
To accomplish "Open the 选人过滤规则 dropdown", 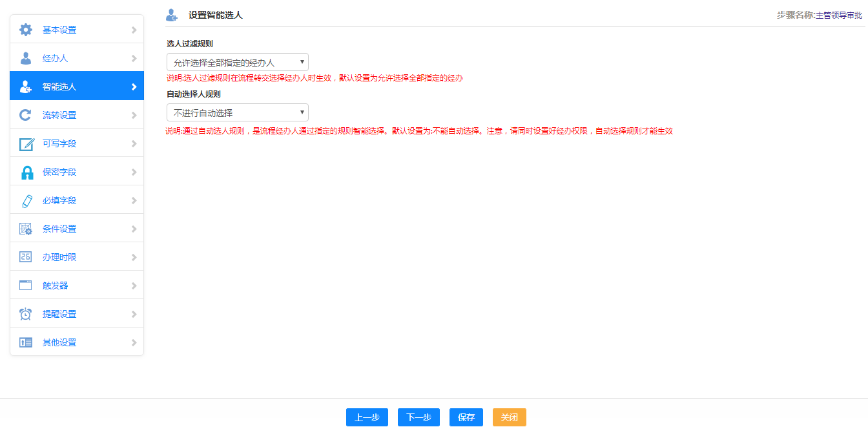I will (238, 62).
